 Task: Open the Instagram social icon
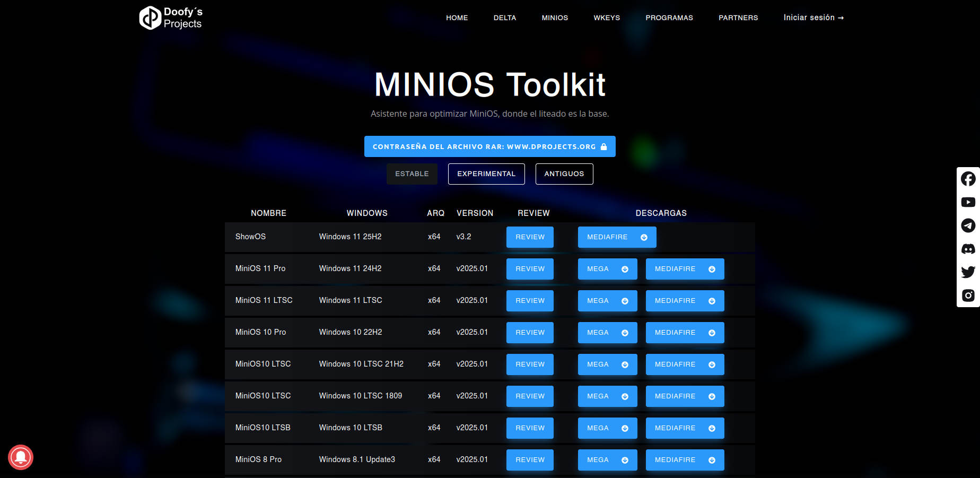[968, 296]
